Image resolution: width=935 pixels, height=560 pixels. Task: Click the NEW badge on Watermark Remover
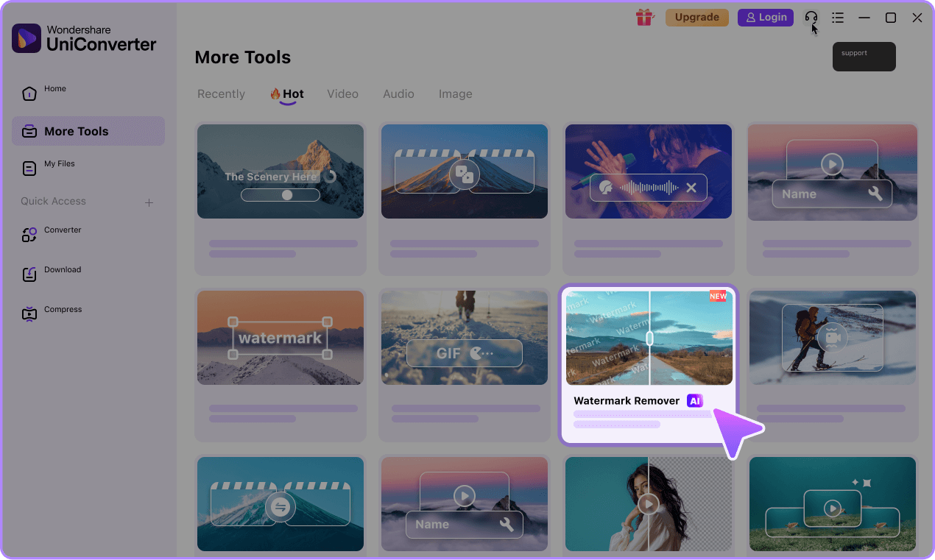(718, 296)
